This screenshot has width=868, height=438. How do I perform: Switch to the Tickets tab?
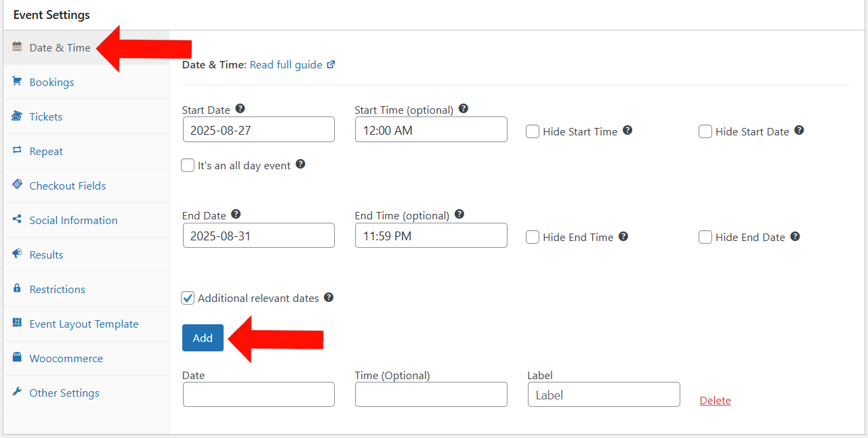pyautogui.click(x=46, y=117)
